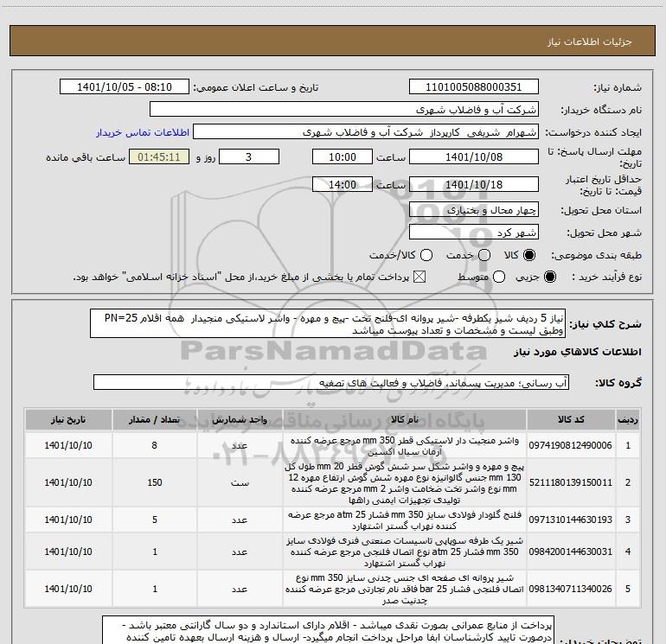Image resolution: width=666 pixels, height=644 pixels.
Task: Click product code 0984200144630031
Action: click(x=571, y=552)
